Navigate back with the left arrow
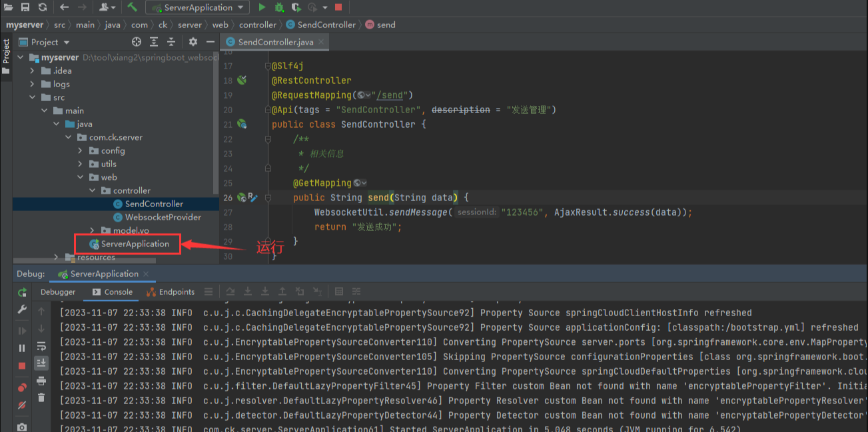868x432 pixels. pyautogui.click(x=64, y=7)
